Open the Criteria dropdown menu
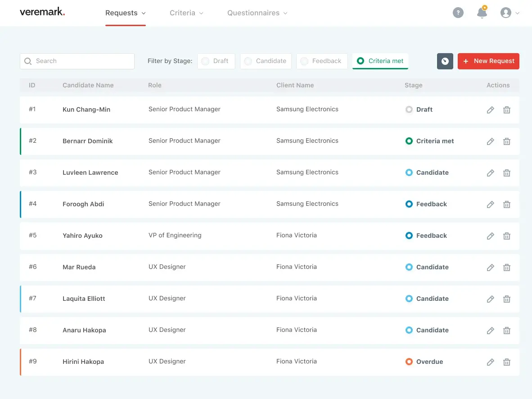 click(186, 13)
